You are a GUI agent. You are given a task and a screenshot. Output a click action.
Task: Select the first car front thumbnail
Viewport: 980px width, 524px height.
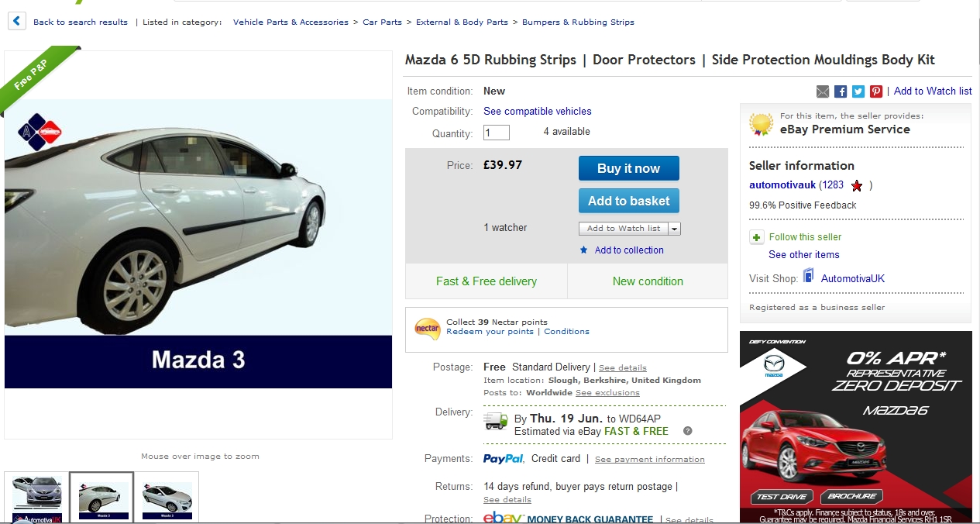[x=36, y=498]
